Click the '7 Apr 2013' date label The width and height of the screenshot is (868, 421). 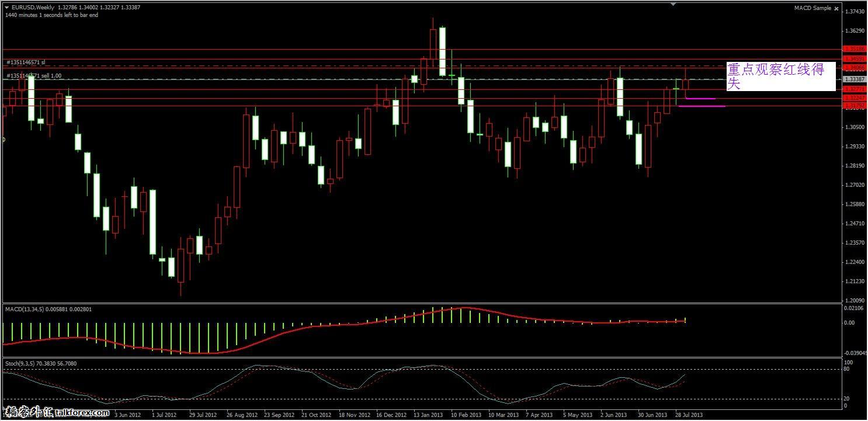[x=539, y=415]
